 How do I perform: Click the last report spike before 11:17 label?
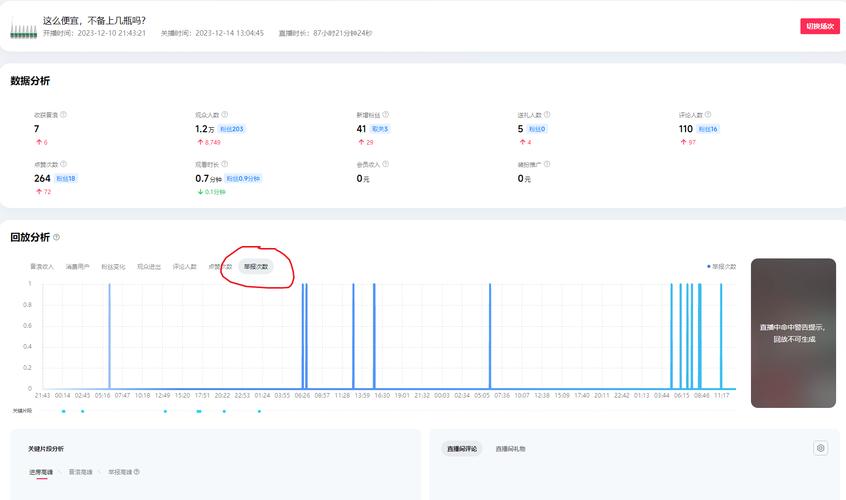(x=721, y=335)
